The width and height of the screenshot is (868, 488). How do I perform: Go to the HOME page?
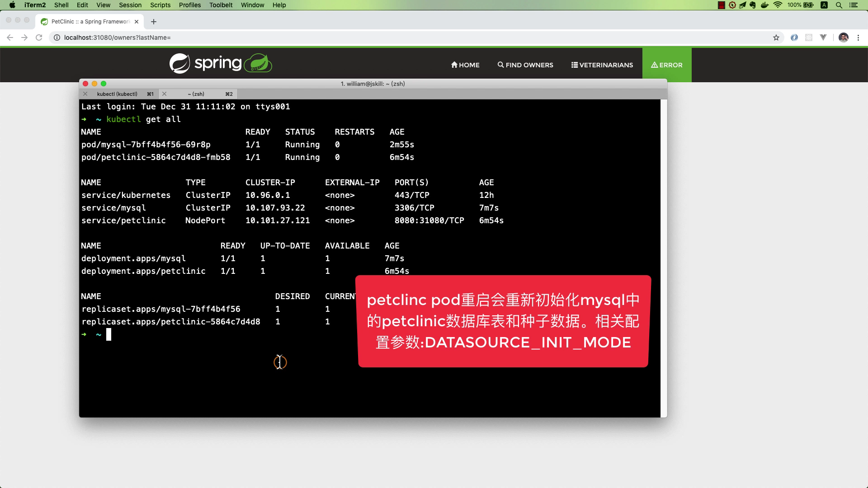[465, 65]
